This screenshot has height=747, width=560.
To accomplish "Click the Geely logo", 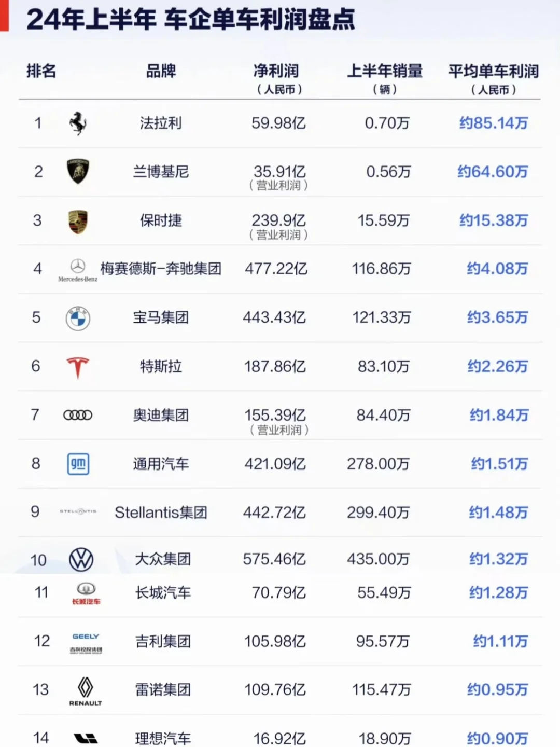I will click(x=86, y=642).
